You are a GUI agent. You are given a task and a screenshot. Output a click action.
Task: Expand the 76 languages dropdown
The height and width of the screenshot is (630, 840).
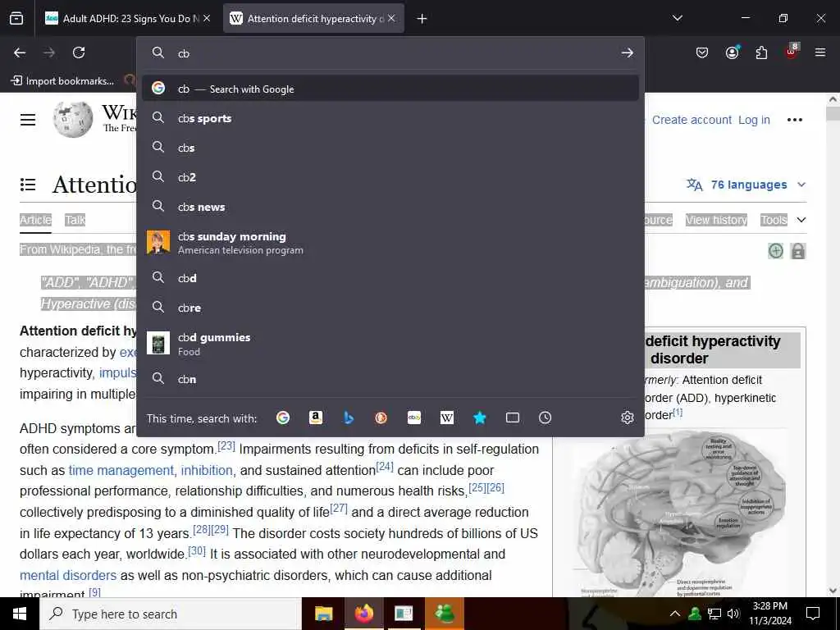[x=746, y=185]
